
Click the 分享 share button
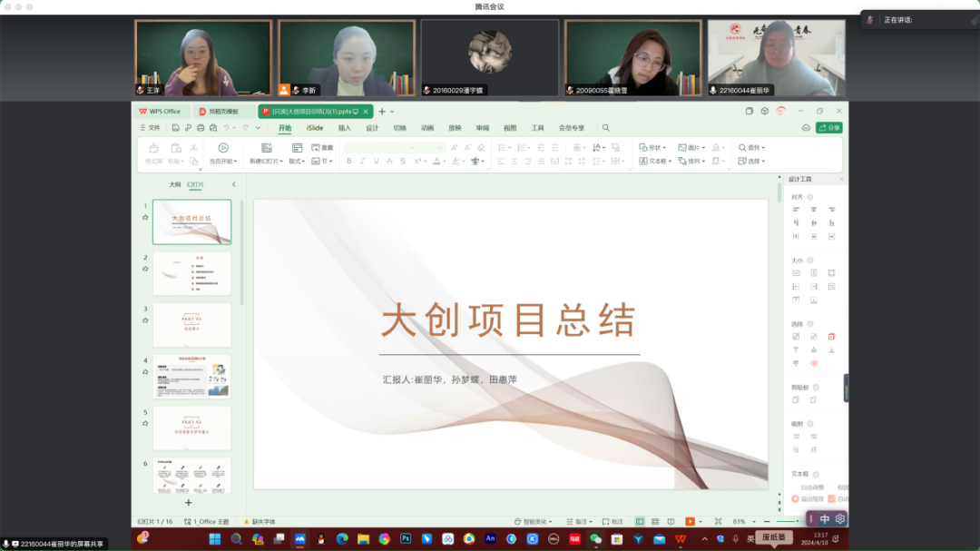[x=829, y=128]
